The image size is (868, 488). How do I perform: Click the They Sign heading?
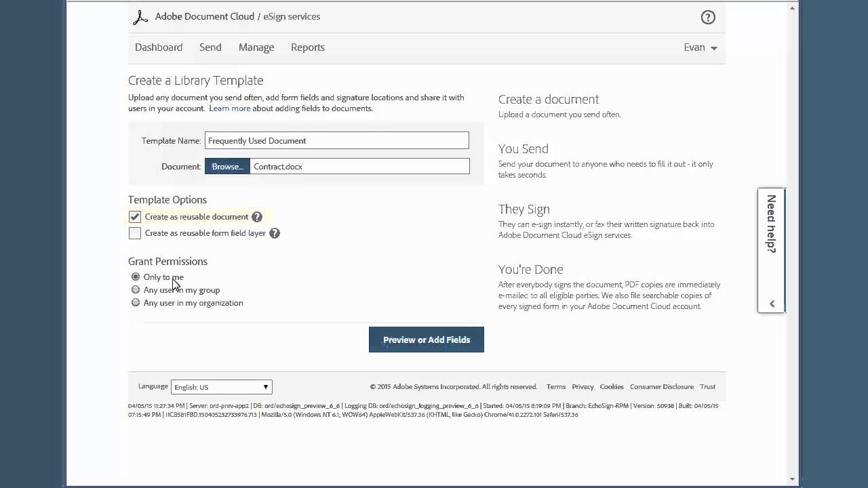tap(524, 209)
